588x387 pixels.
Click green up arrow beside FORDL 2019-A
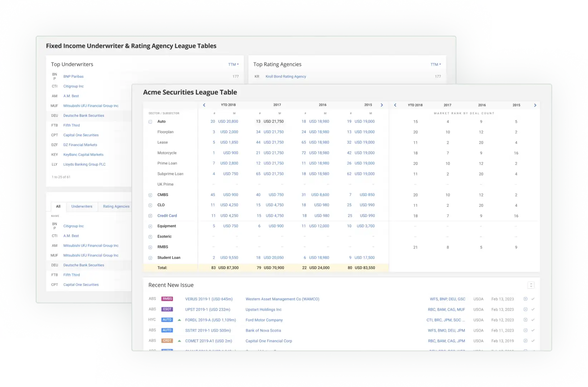[179, 320]
